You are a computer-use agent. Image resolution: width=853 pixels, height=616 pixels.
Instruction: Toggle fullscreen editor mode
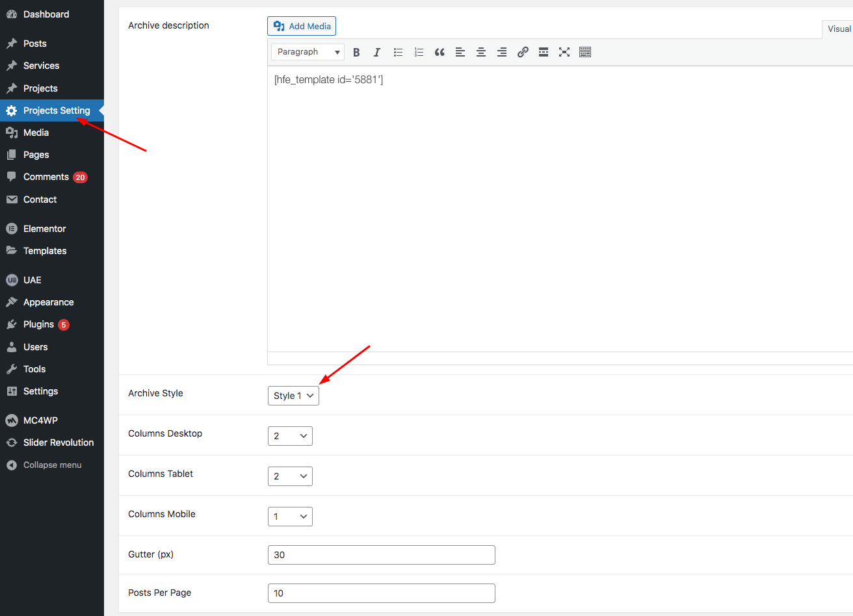564,53
